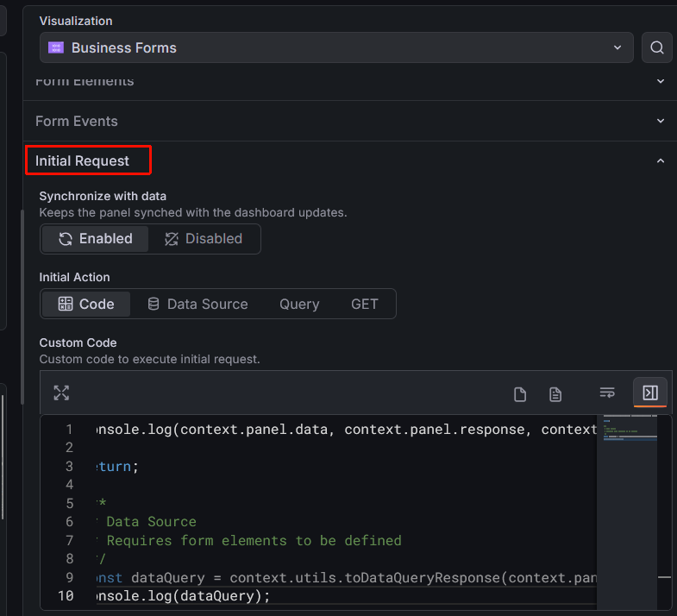The width and height of the screenshot is (677, 616).
Task: Toggle the minimap panel icon
Action: tap(650, 393)
